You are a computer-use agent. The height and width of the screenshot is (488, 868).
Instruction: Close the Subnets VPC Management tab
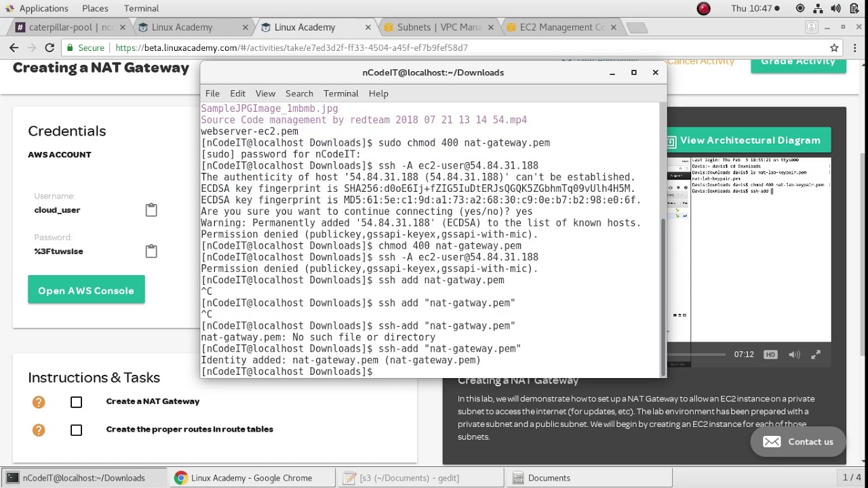(491, 28)
